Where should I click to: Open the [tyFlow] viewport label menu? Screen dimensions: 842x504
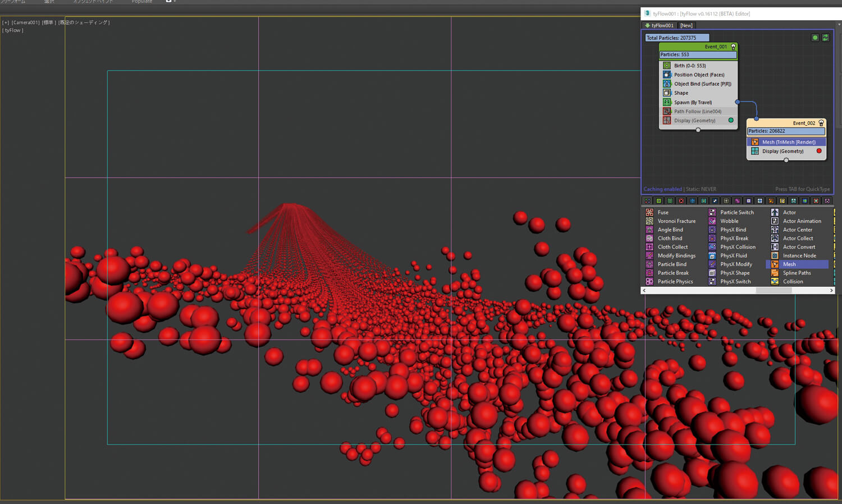(x=13, y=30)
